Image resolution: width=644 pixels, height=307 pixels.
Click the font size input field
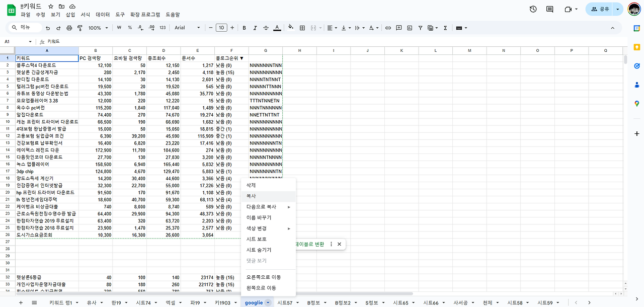[221, 28]
